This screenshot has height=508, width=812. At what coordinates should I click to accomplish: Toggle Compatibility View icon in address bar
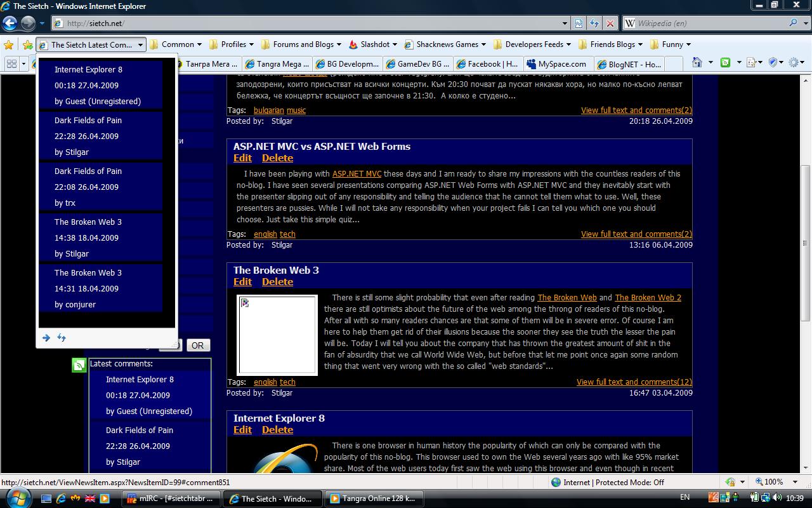tap(579, 23)
